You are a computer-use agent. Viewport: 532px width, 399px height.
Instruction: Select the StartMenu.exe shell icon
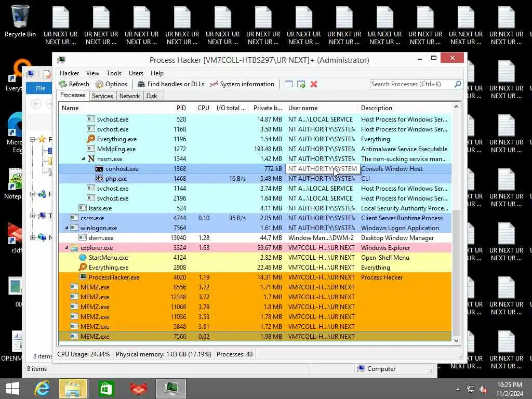[83, 257]
